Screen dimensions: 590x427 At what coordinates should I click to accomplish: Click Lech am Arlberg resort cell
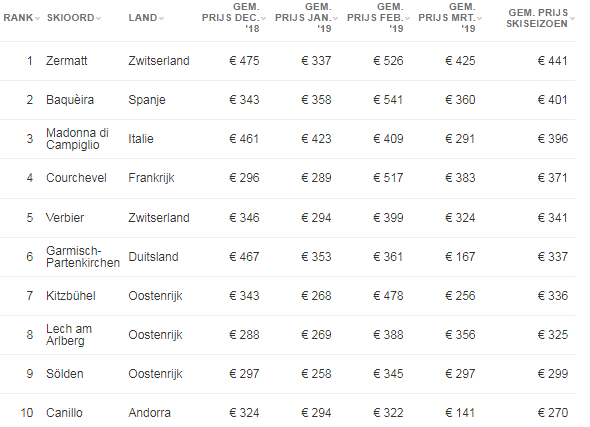69,334
